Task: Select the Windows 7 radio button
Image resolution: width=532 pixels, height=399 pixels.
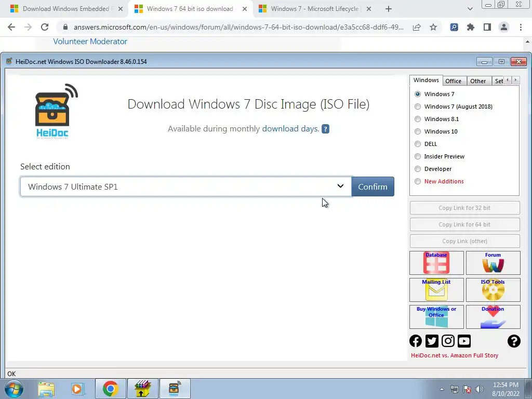Action: (x=418, y=94)
